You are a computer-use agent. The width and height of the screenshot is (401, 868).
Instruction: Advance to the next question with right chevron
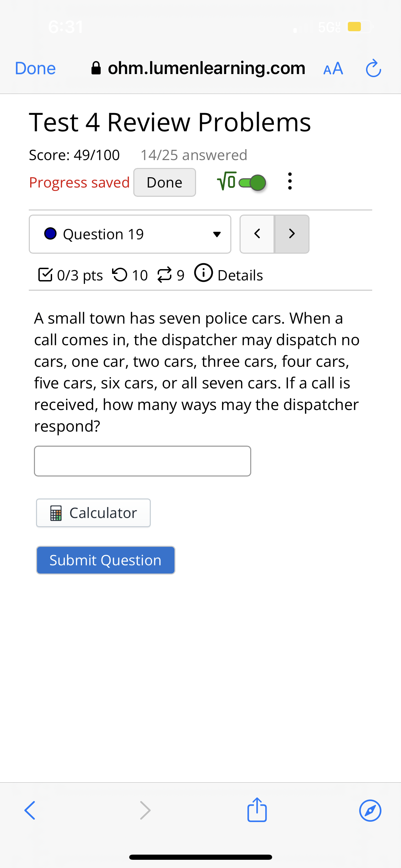coord(292,234)
